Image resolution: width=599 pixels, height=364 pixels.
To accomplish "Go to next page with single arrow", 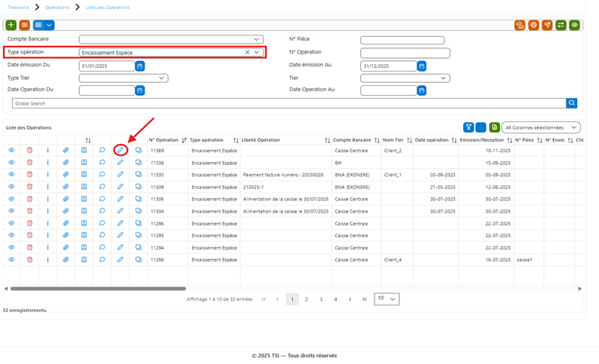I will pos(350,299).
